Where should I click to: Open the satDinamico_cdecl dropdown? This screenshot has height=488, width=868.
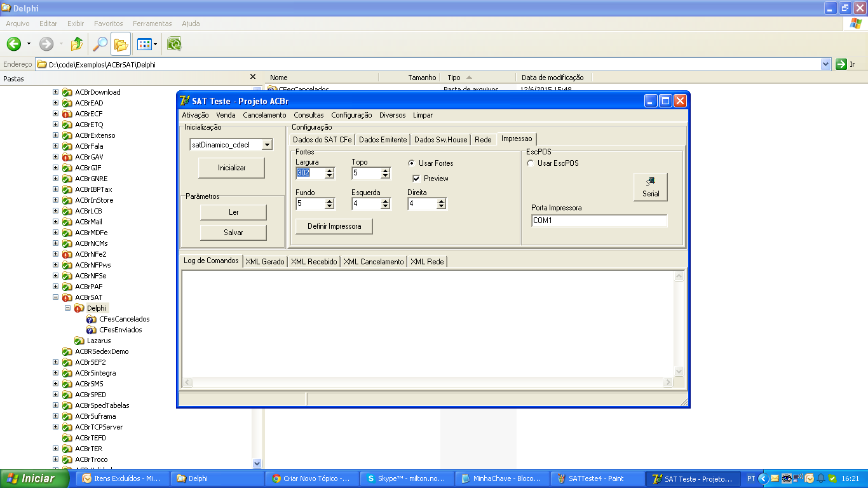pyautogui.click(x=267, y=145)
